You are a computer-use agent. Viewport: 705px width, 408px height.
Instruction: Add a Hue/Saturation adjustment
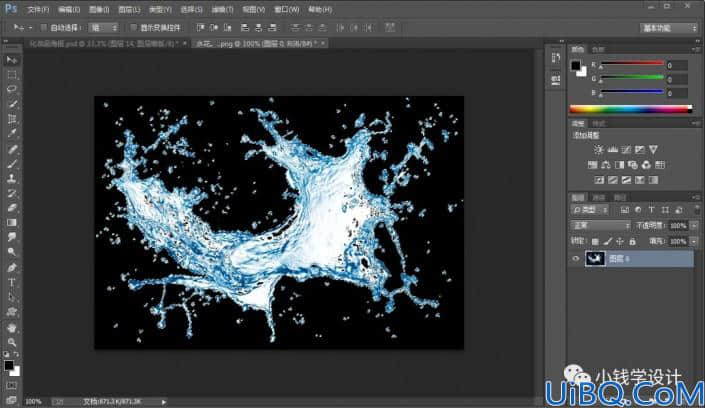[x=593, y=165]
